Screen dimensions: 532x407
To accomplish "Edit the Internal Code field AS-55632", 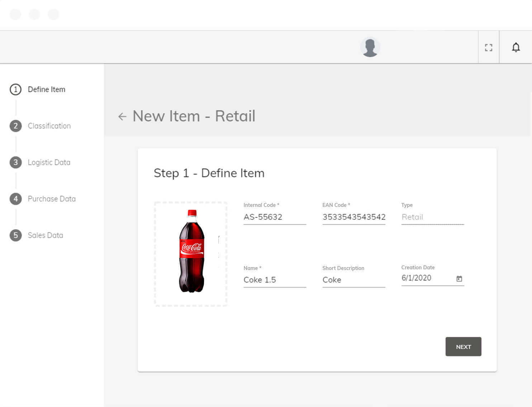I will 275,217.
